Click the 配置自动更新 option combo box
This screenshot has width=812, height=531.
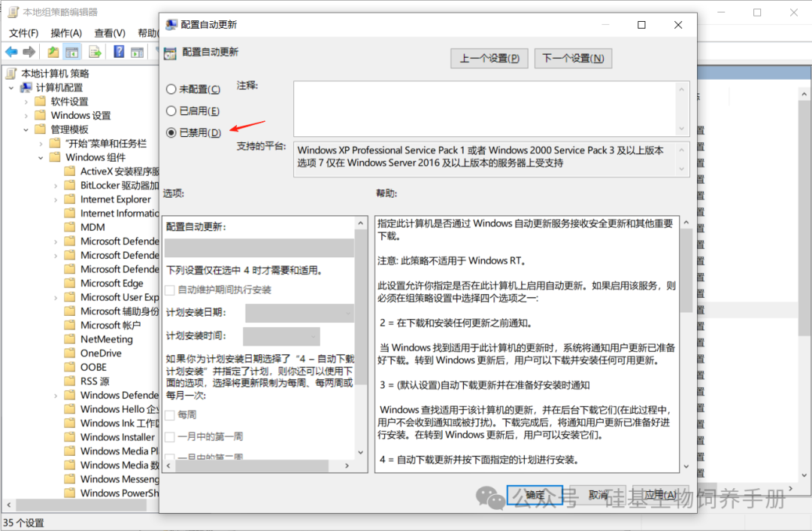pyautogui.click(x=259, y=247)
